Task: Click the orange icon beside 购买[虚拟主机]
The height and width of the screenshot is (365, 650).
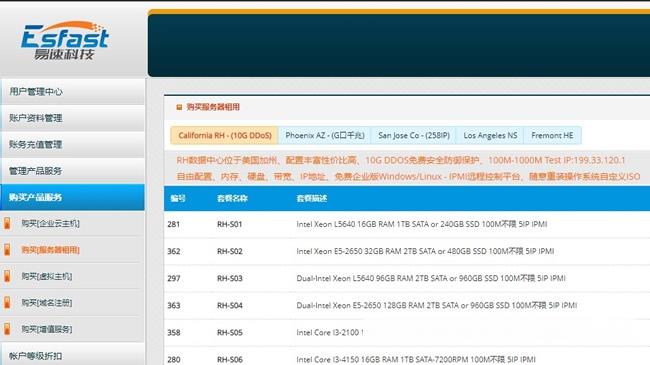Action: point(7,276)
